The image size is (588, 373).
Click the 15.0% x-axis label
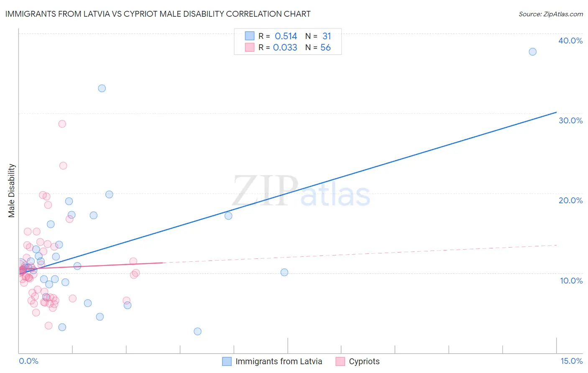[571, 361]
